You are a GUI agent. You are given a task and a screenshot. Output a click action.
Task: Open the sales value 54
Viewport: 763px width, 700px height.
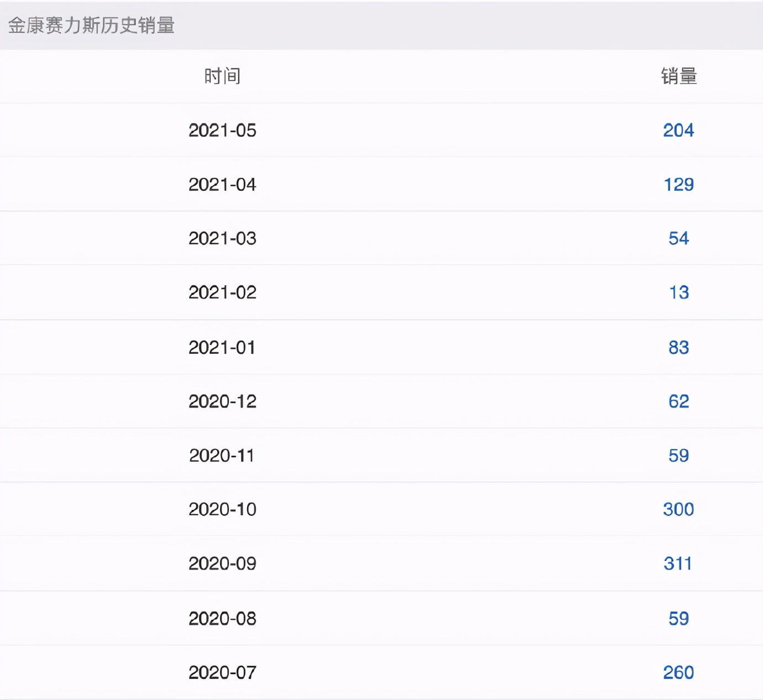678,238
